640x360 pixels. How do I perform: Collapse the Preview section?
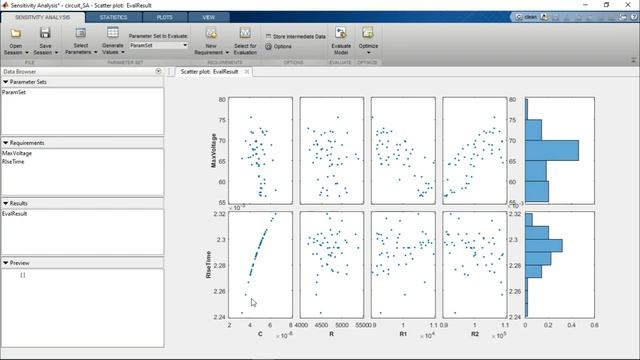coord(6,263)
